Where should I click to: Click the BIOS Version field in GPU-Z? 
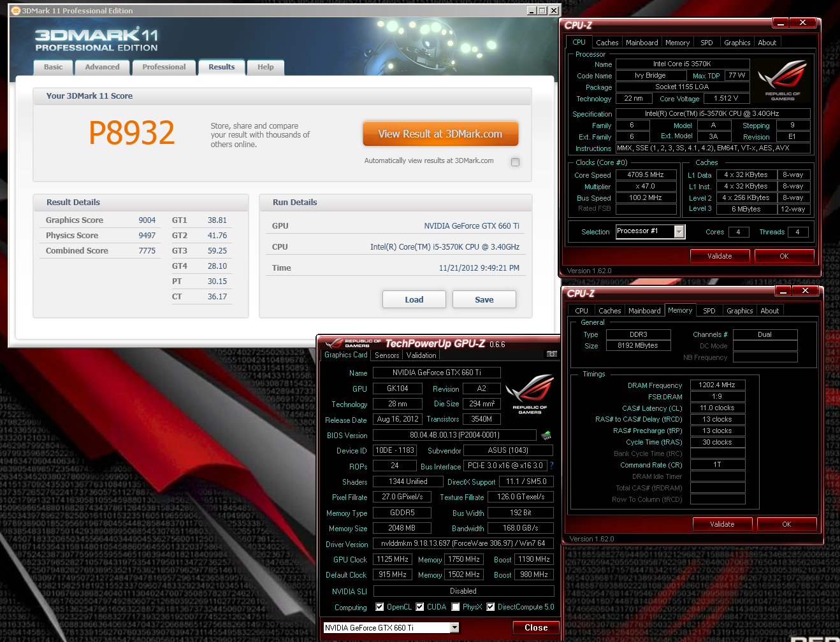click(454, 435)
